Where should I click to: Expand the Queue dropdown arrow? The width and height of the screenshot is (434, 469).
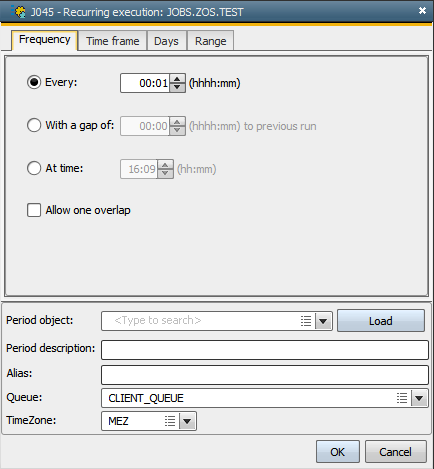(419, 398)
